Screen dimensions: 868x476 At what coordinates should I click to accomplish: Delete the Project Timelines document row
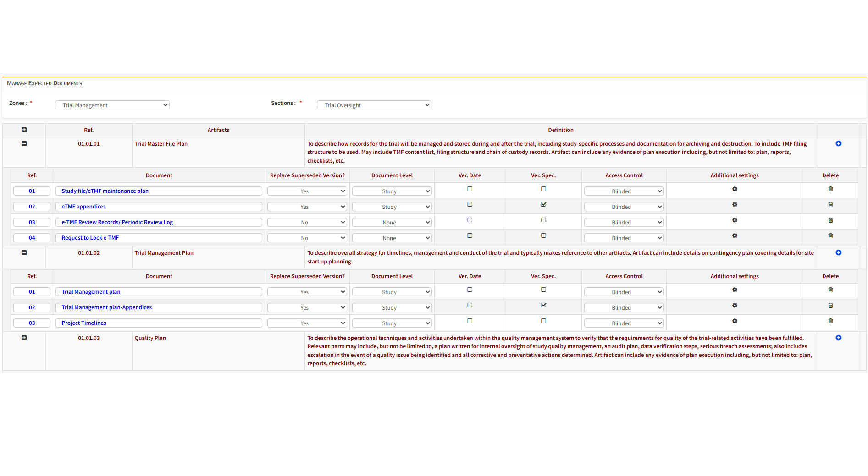830,321
